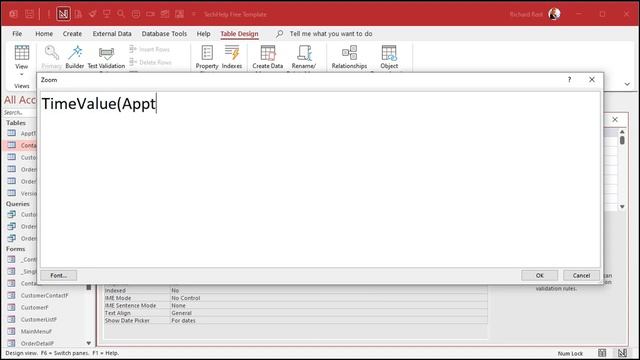Expand the View dropdown arrow
Image resolution: width=640 pixels, height=360 pixels.
22,74
